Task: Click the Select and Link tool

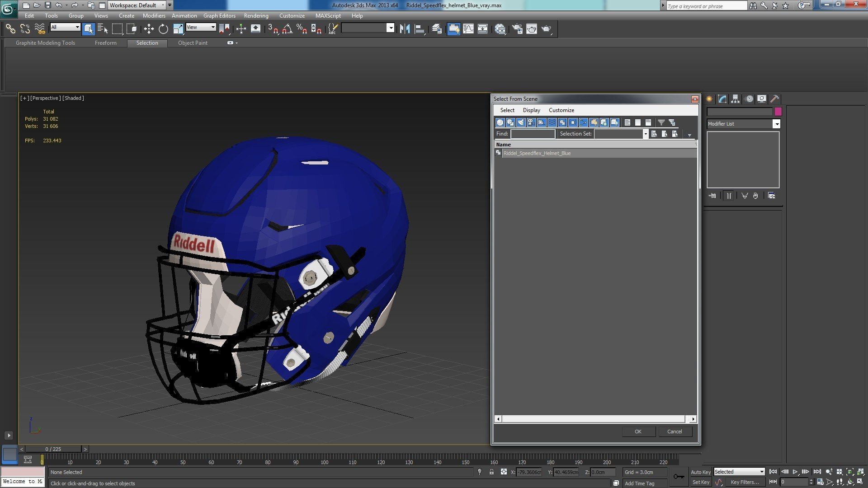Action: pyautogui.click(x=10, y=29)
